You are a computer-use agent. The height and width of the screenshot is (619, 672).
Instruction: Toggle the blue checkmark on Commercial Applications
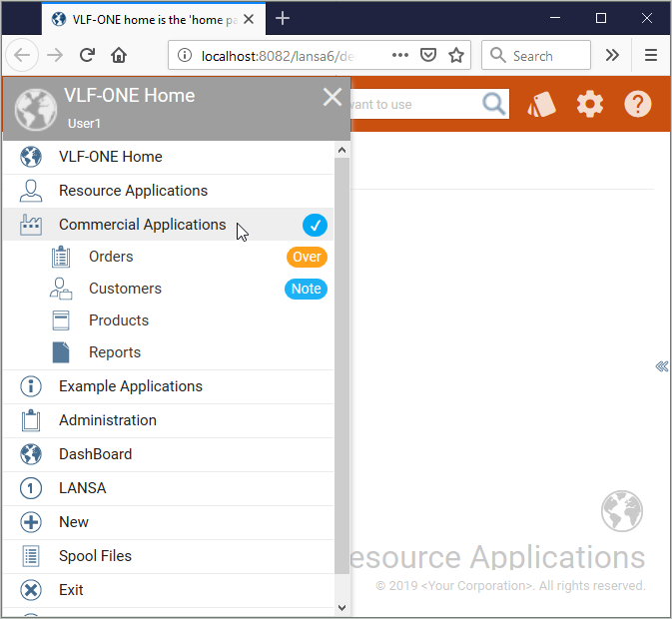(x=315, y=225)
